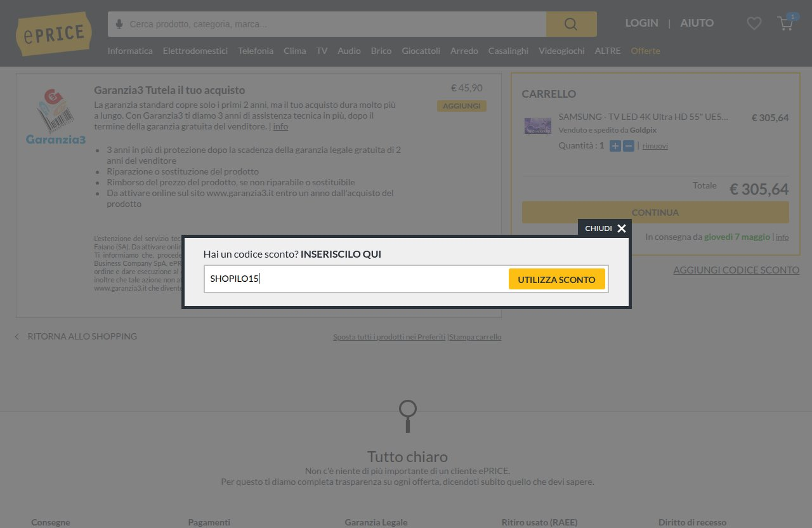Click the Garanzia Legale footer heading
The width and height of the screenshot is (812, 528).
pyautogui.click(x=376, y=522)
